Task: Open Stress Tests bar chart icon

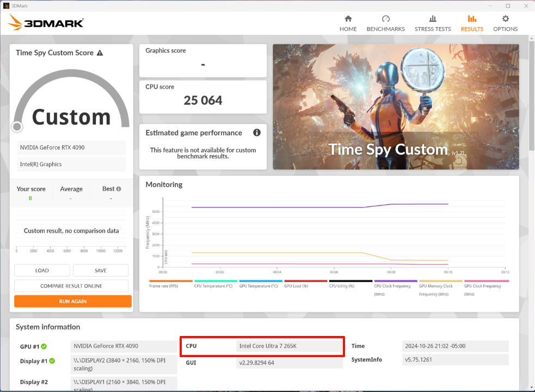Action: pyautogui.click(x=433, y=19)
